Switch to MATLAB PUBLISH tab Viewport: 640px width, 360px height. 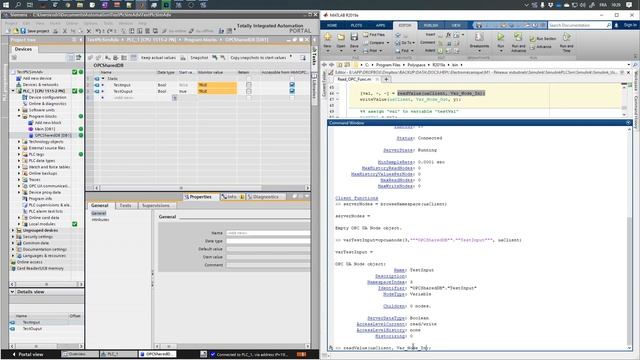click(431, 25)
